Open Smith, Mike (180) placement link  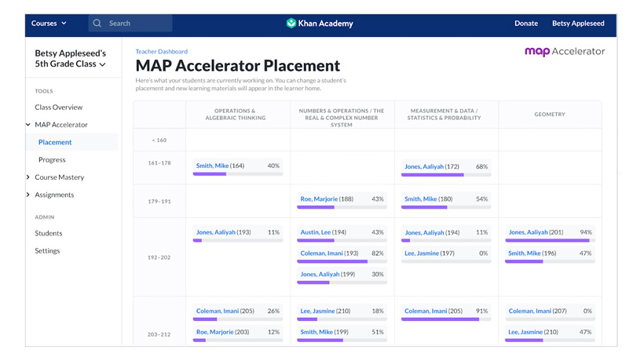[421, 199]
